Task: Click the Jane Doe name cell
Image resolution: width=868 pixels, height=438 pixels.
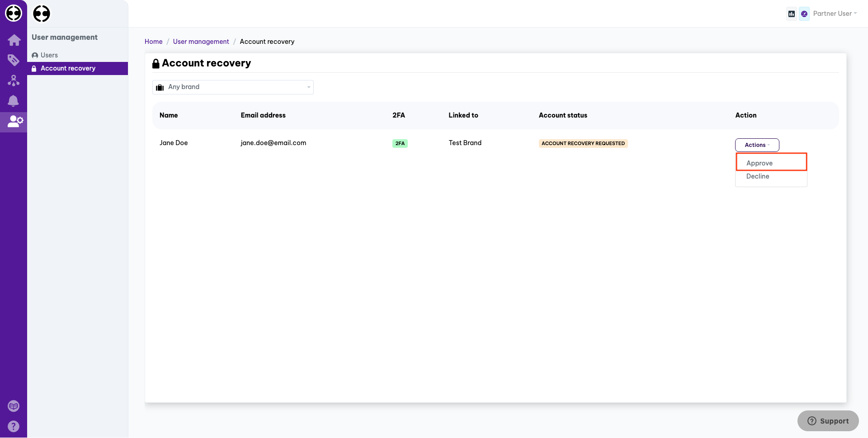Action: coord(174,143)
